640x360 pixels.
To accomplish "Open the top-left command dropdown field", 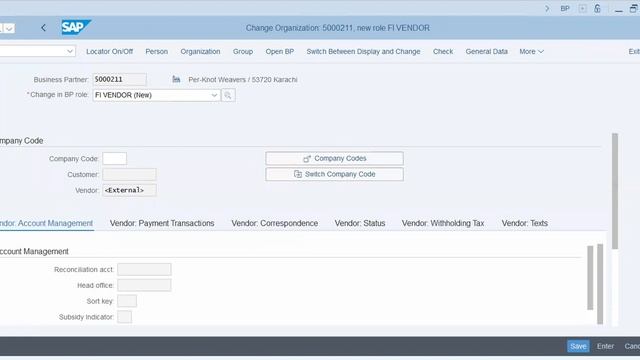I will pyautogui.click(x=38, y=51).
